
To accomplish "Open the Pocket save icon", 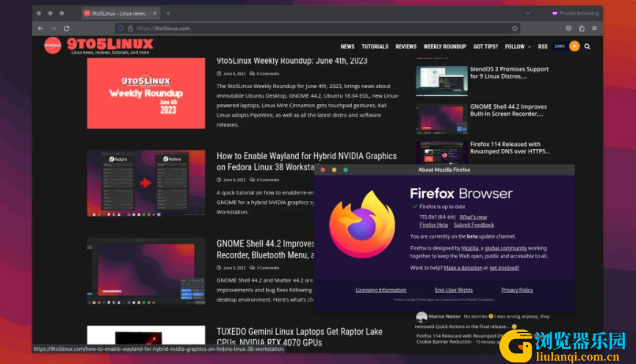I will [x=568, y=29].
